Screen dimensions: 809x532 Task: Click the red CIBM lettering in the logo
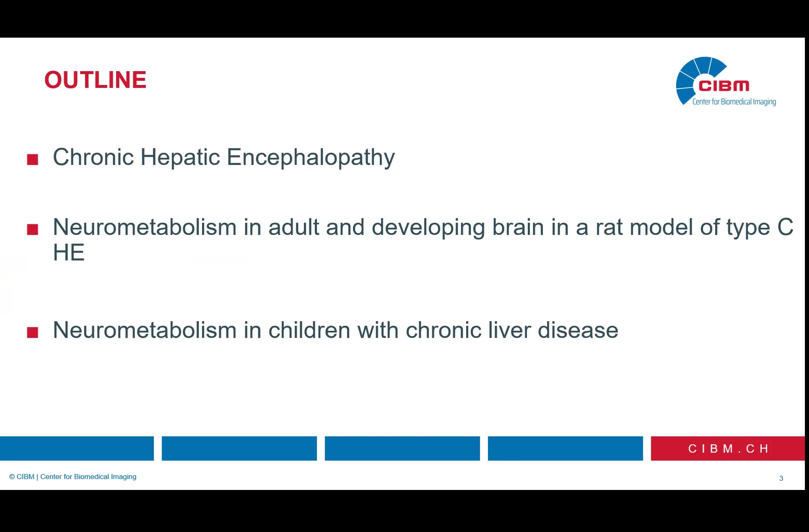[724, 86]
